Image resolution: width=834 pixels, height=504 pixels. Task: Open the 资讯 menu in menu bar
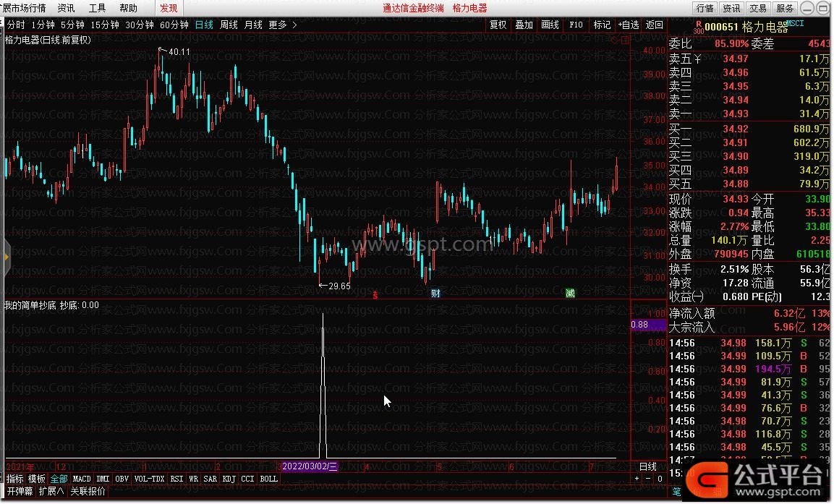[66, 8]
